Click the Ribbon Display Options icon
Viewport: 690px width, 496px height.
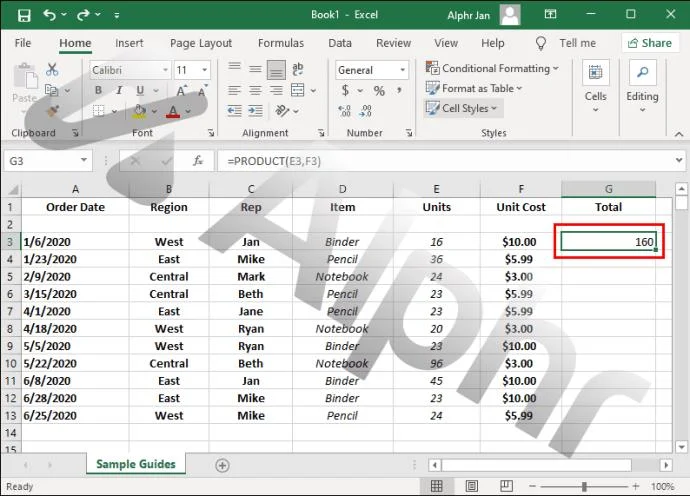pyautogui.click(x=550, y=15)
